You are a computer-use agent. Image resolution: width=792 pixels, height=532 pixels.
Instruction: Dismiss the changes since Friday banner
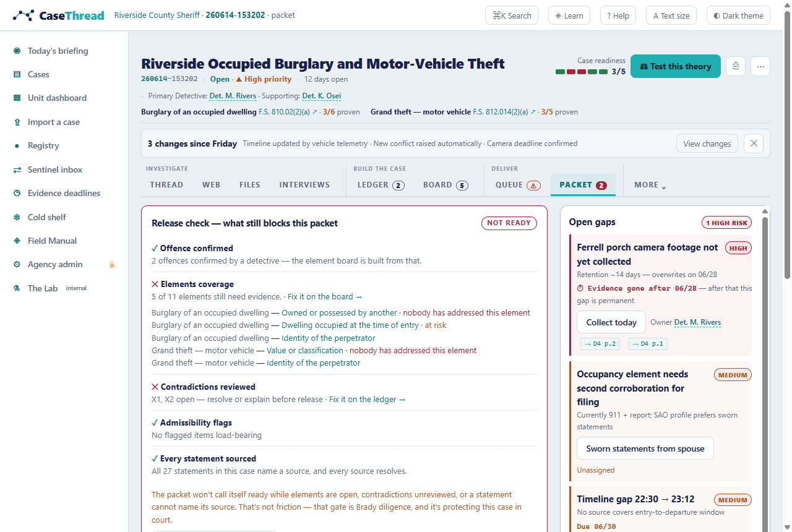click(754, 144)
